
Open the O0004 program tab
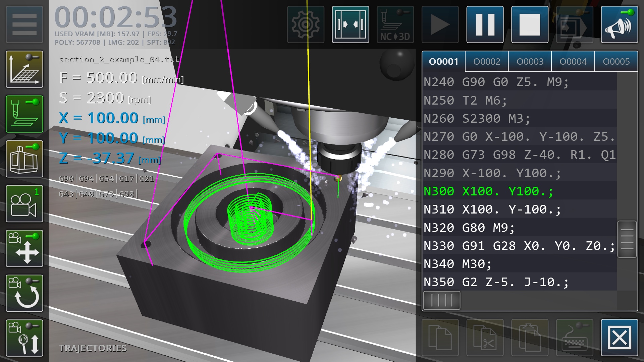573,62
